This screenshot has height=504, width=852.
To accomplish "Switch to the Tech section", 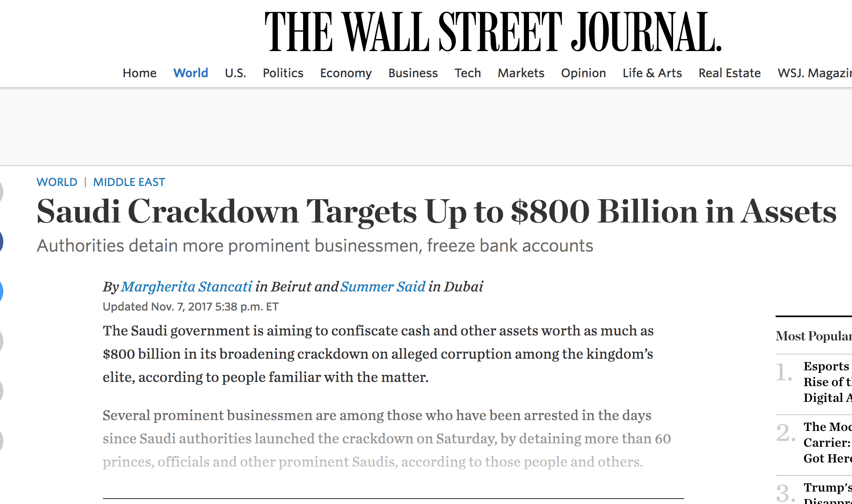I will [468, 73].
